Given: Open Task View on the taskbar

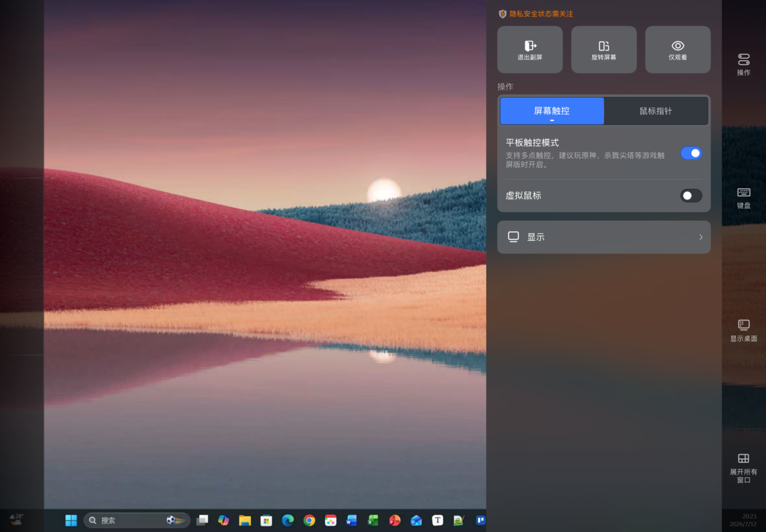Looking at the screenshot, I should [x=202, y=520].
